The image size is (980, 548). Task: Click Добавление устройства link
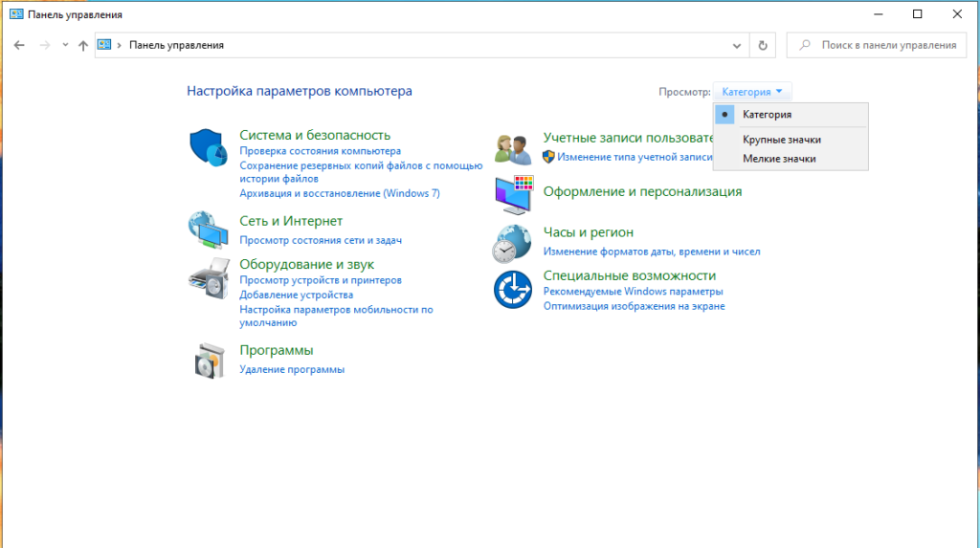coord(297,295)
